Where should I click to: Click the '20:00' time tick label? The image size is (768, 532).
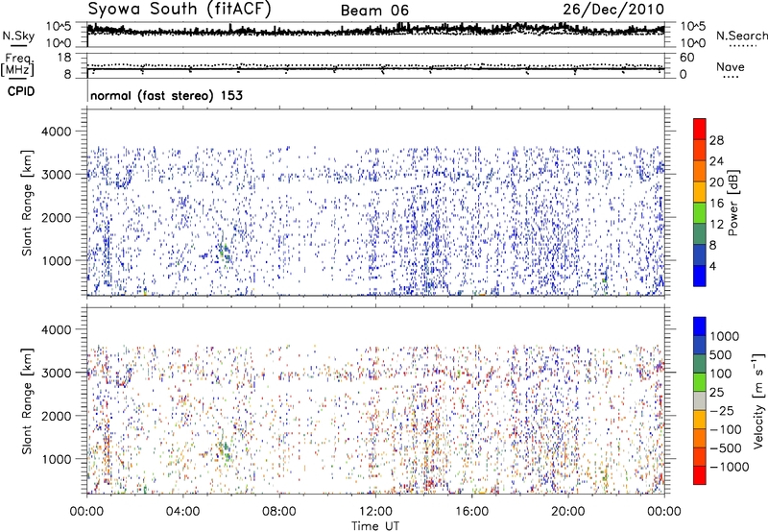click(x=568, y=512)
